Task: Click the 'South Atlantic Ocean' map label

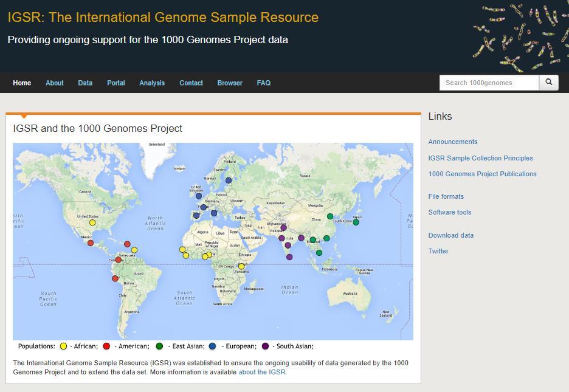Action: (184, 298)
